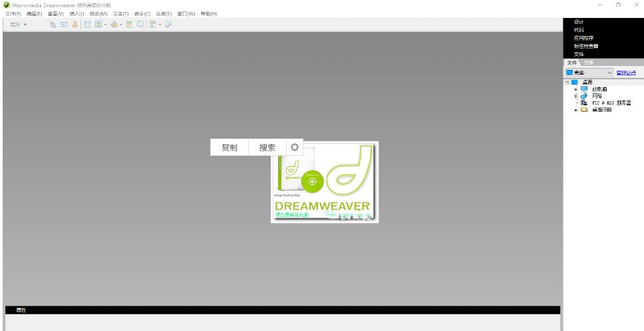Open the 编辑(E) menu
644x331 pixels.
[x=34, y=13]
